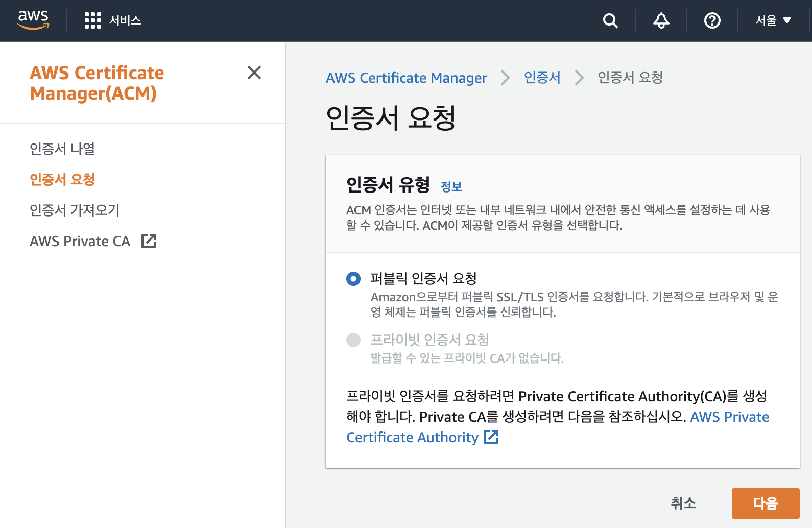Screen dimensions: 812x528
Task: Click the 프라이빗 인증서 요청 label
Action: click(430, 340)
